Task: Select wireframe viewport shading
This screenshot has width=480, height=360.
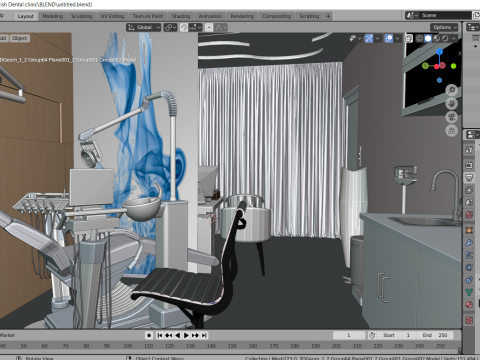Action: [x=419, y=39]
